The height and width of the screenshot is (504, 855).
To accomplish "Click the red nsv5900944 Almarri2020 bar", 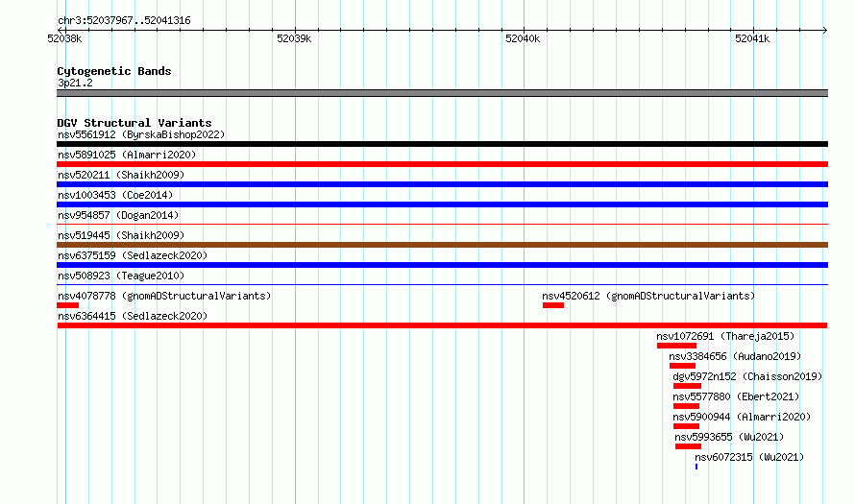I will pos(686,426).
